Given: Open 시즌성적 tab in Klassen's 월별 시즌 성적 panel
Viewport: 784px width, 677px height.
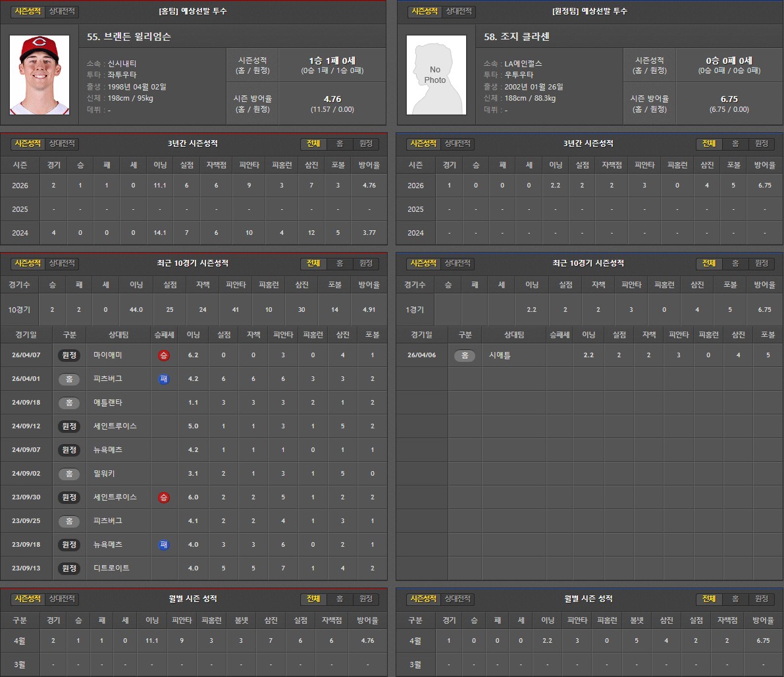Looking at the screenshot, I should [x=424, y=599].
